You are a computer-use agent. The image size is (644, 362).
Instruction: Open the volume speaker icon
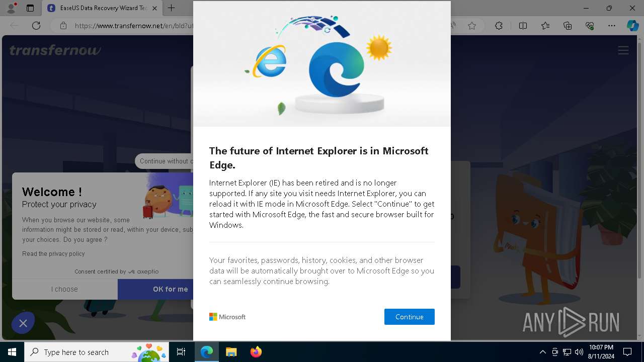click(579, 352)
